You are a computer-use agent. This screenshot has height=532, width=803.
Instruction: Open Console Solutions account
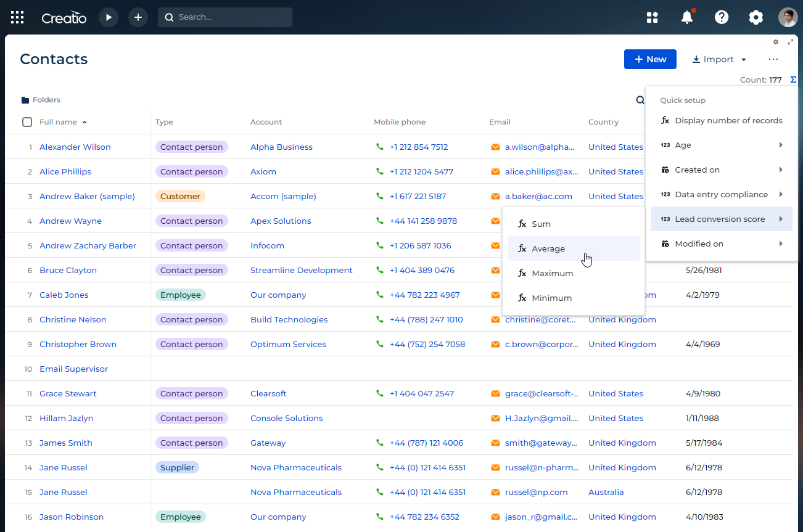pos(287,418)
